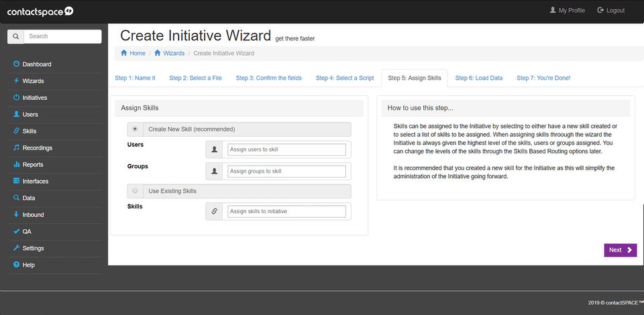Click the Wizards lightning bolt icon
Viewport: 644px width, 315px height.
16,81
